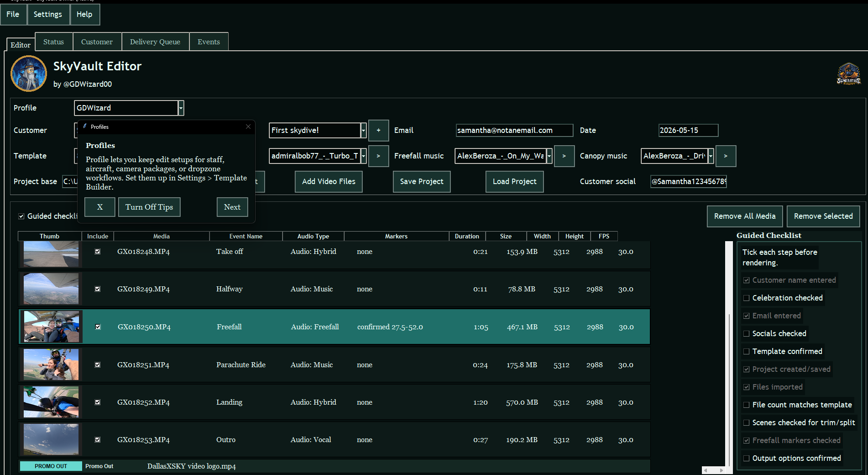Switch to the Status tab
868x475 pixels.
(x=53, y=42)
